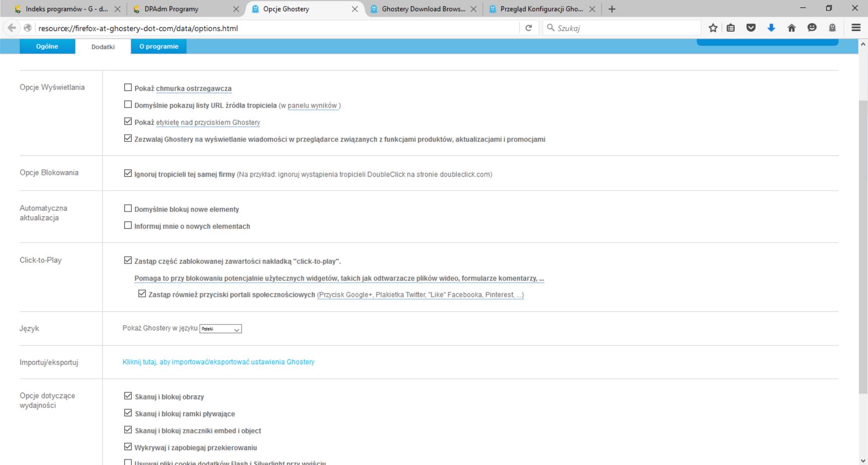The image size is (868, 465).
Task: Uncheck Zastąp również przyciski portali społecznościowych
Action: (x=142, y=294)
